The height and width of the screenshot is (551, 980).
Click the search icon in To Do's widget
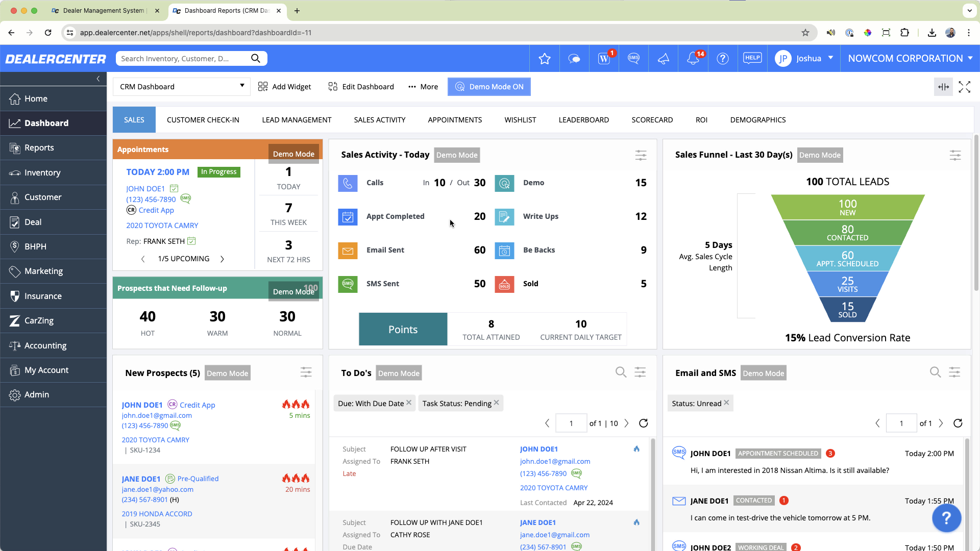pyautogui.click(x=621, y=372)
